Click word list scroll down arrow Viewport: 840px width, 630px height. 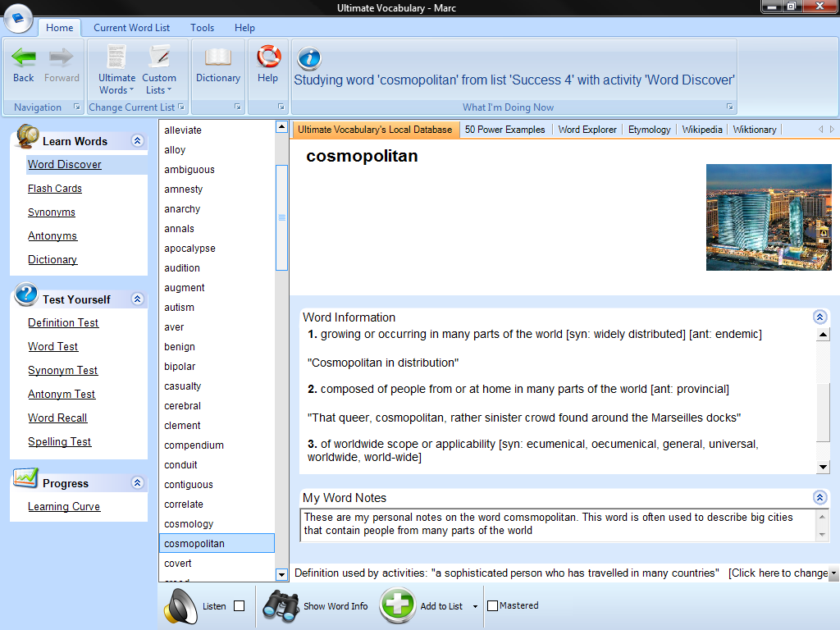click(x=282, y=575)
